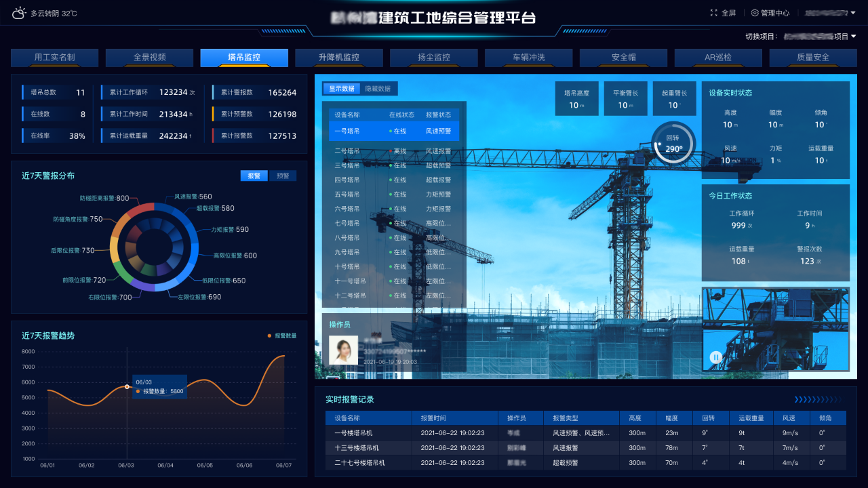Click the 回转 290° rotation gauge
The width and height of the screenshot is (868, 488).
pos(673,143)
